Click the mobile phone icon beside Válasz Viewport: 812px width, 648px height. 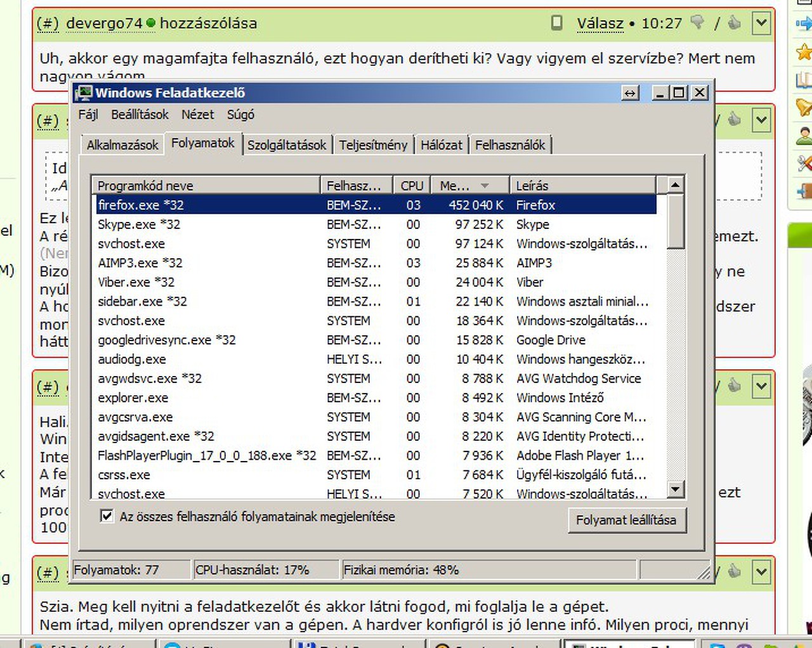click(556, 23)
